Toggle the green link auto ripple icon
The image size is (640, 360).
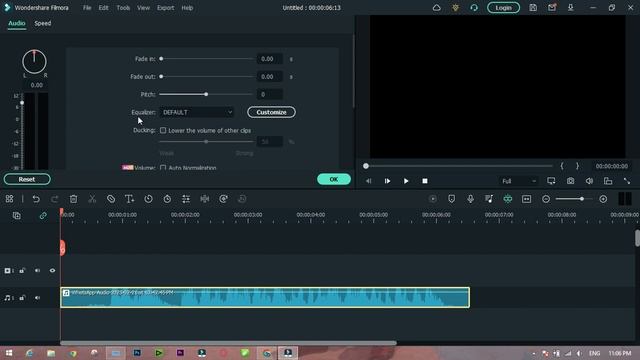[43, 216]
